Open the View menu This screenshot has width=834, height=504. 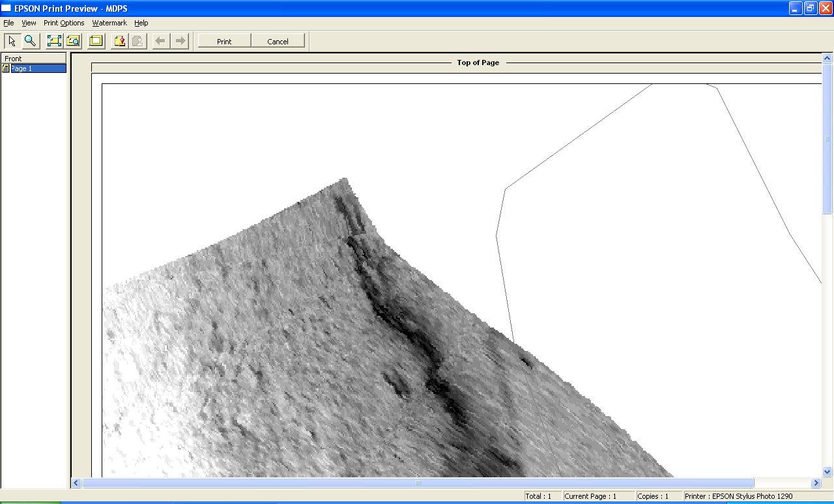pyautogui.click(x=29, y=23)
